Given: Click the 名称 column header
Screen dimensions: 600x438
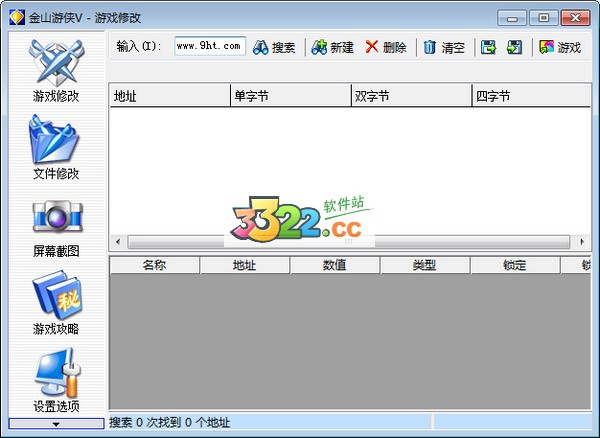Looking at the screenshot, I should 155,265.
